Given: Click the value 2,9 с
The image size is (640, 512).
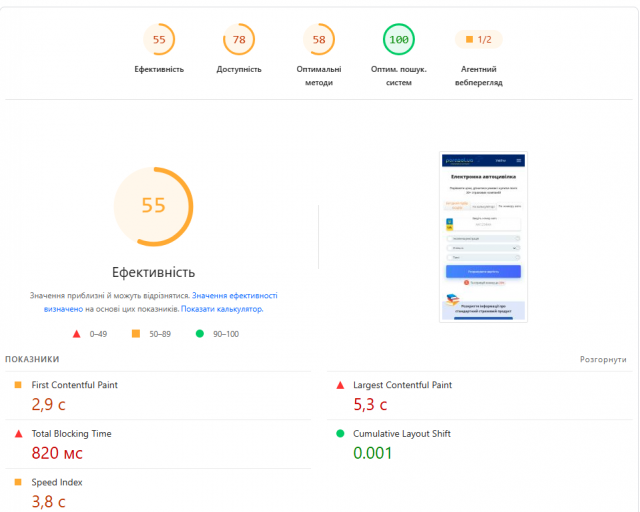Looking at the screenshot, I should pyautogui.click(x=49, y=405).
